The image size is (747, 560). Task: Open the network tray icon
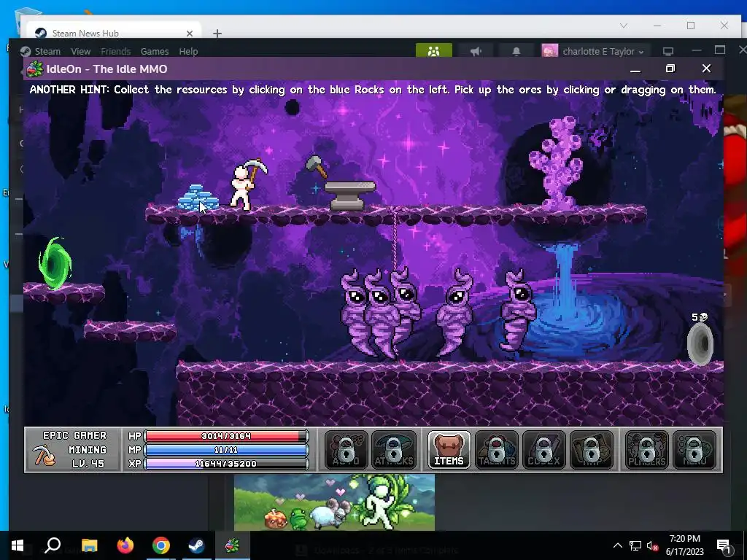tap(635, 545)
